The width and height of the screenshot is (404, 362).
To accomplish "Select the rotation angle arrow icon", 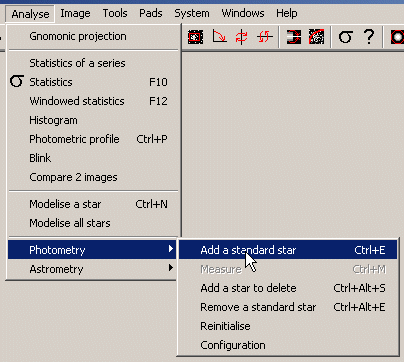I will [x=219, y=37].
